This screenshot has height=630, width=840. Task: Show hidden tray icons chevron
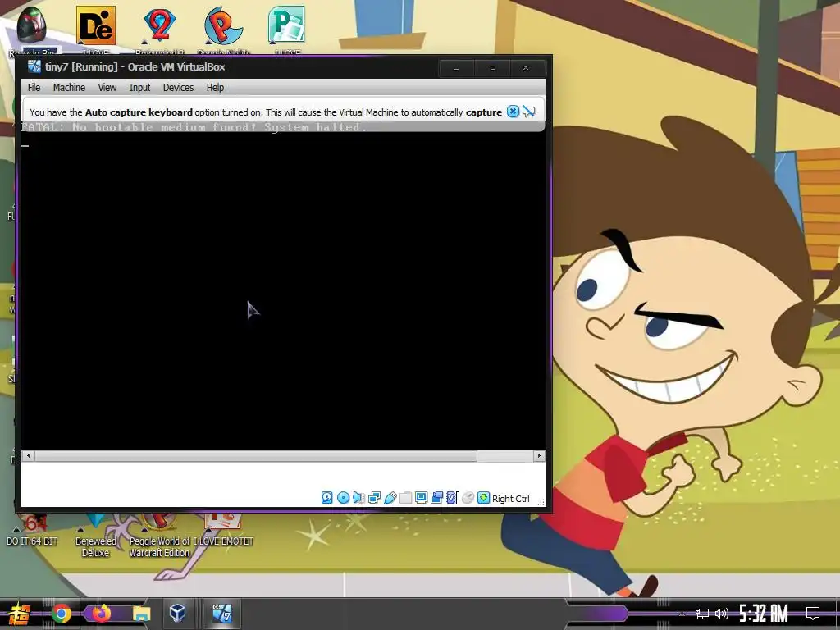682,614
